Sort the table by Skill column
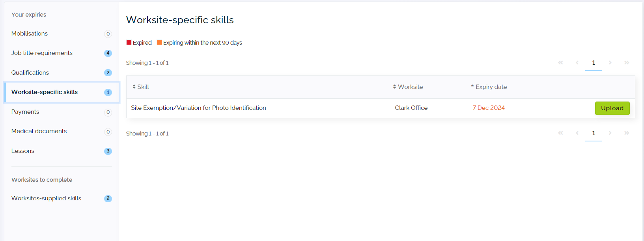 pos(141,87)
